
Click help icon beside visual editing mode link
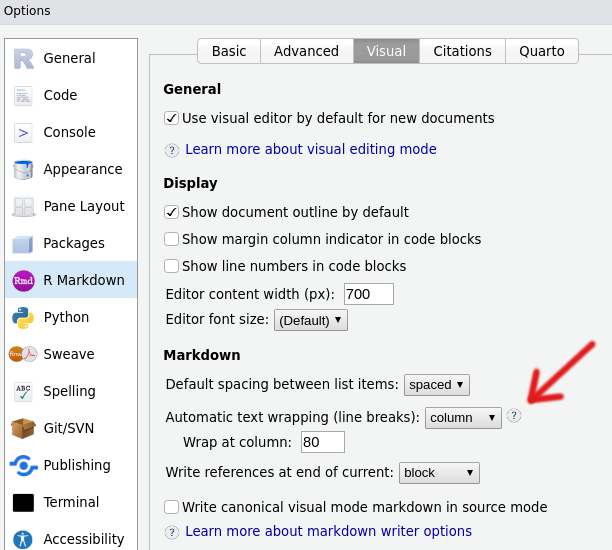point(172,150)
